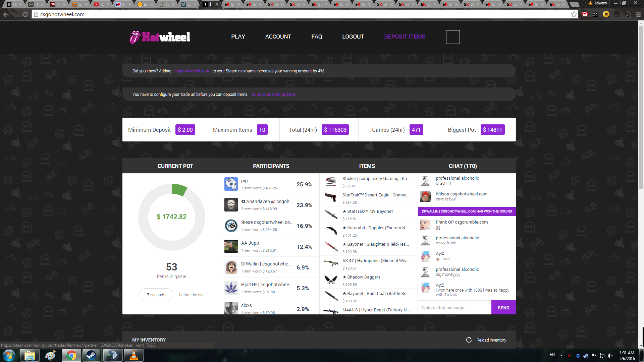Go to the FAQ page
Screen dimensions: 644x362
click(x=316, y=37)
